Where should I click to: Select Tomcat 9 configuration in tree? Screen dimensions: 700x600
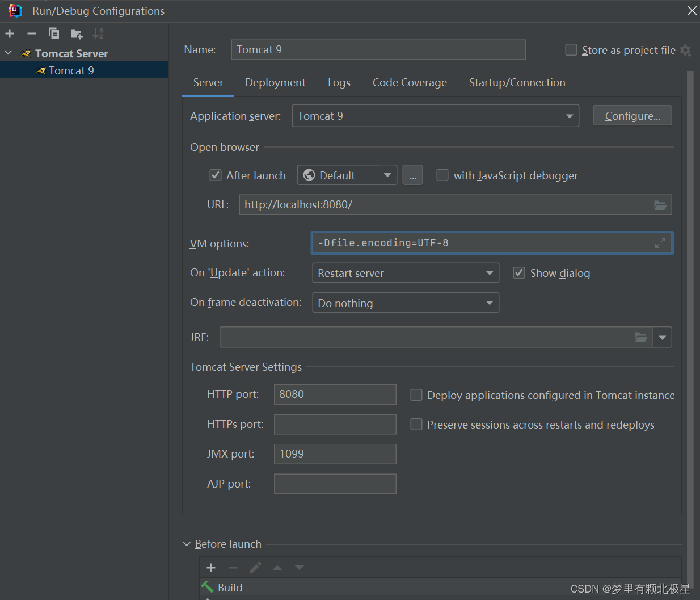click(x=84, y=70)
